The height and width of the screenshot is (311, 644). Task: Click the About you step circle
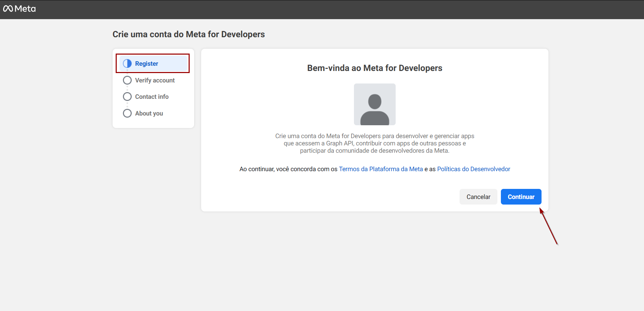(x=127, y=113)
